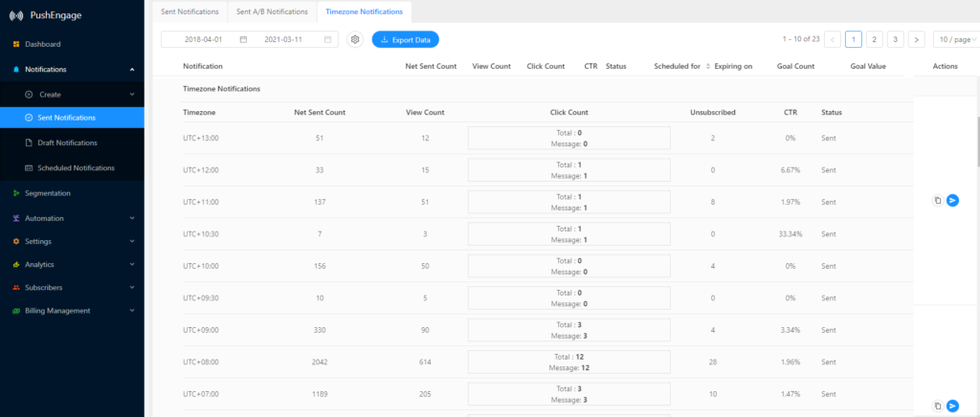Image resolution: width=980 pixels, height=417 pixels.
Task: Click the Settings gear in sidebar
Action: point(16,242)
